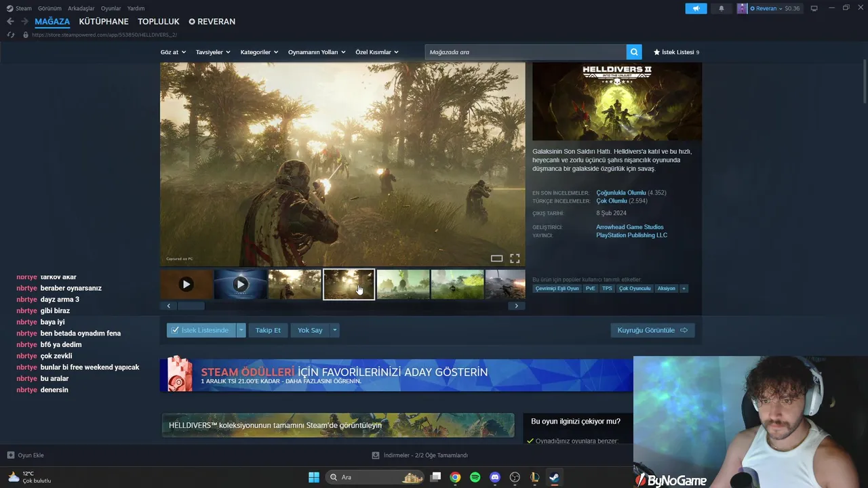Open the Steam Ödülleri nomination banner
This screenshot has width=868, height=488.
click(396, 375)
